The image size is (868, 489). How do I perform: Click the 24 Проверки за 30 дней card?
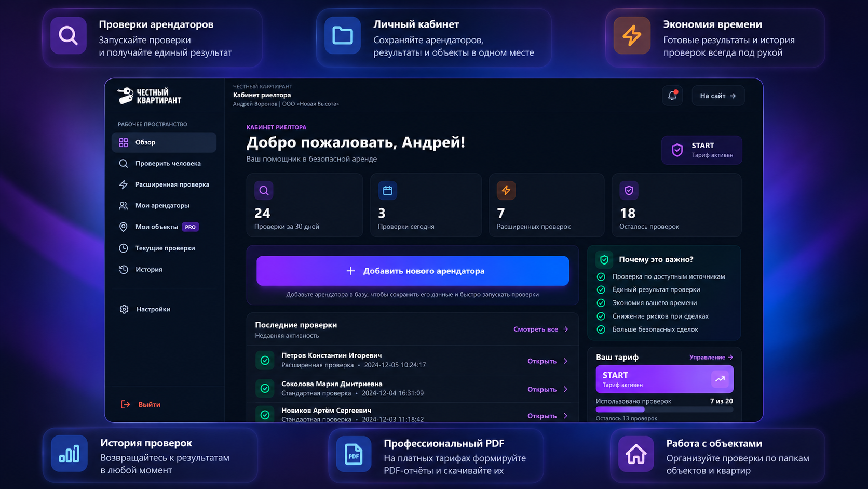305,205
